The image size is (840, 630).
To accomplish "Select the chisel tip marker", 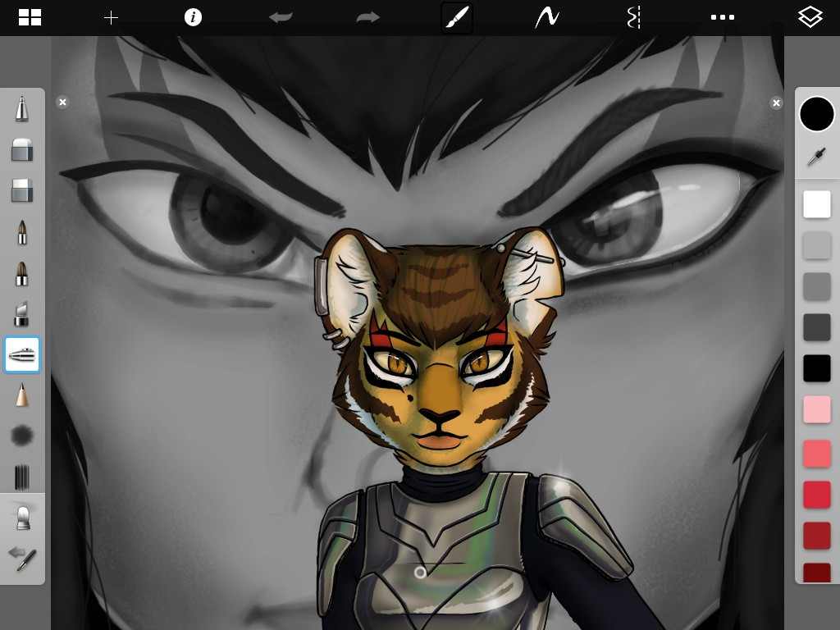I will 21,314.
